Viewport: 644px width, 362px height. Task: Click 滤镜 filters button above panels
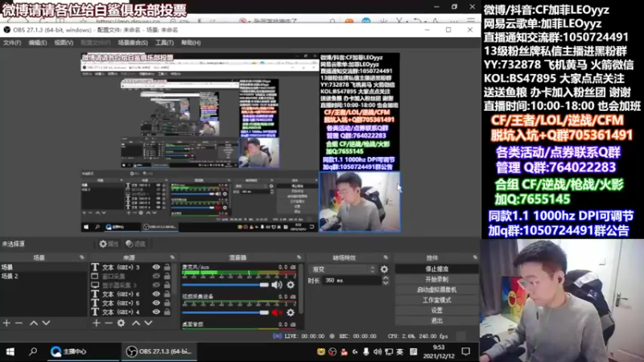point(135,244)
